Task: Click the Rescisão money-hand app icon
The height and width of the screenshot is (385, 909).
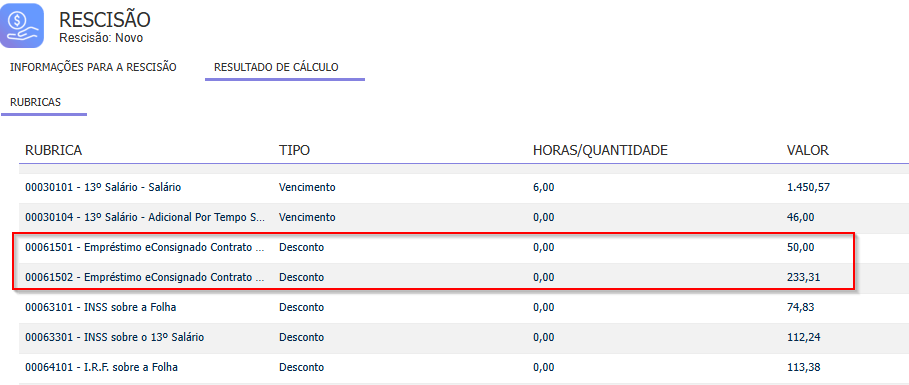Action: (22, 25)
